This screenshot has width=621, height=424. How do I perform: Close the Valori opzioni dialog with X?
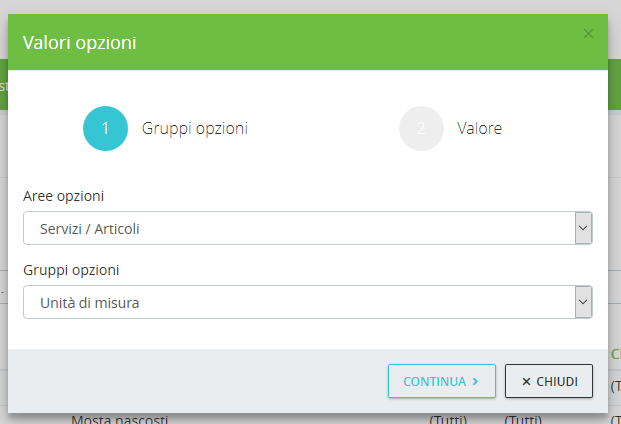(x=588, y=34)
